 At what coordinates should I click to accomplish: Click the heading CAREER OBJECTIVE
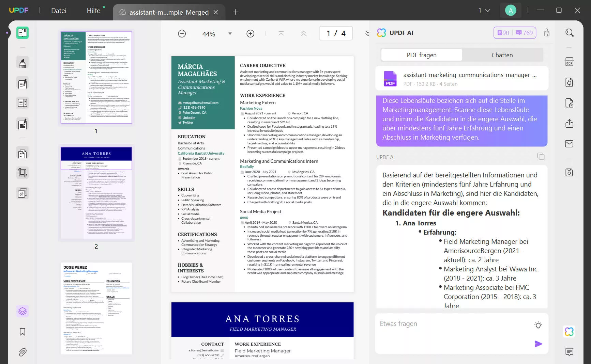click(263, 65)
